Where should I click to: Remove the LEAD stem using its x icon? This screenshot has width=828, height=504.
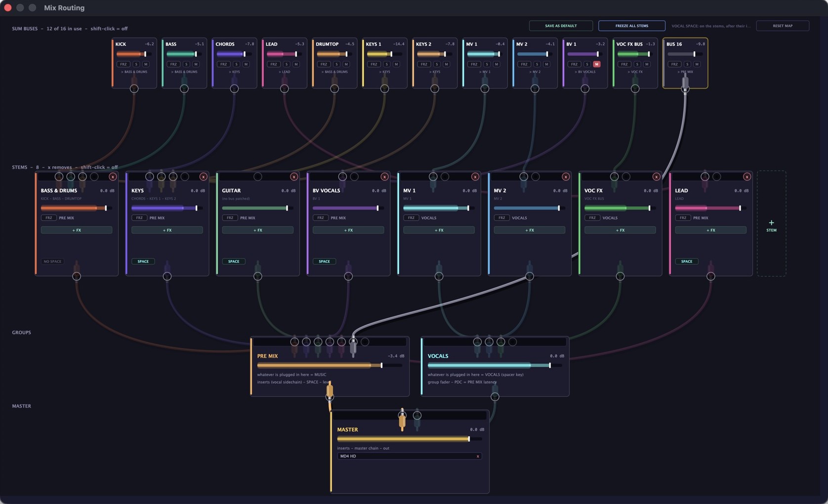[747, 177]
